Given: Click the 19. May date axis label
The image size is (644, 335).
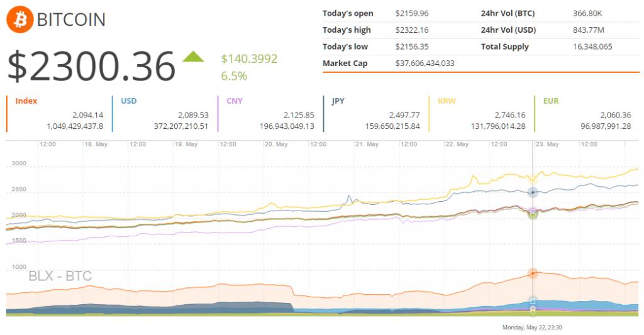Looking at the screenshot, I should point(186,144).
